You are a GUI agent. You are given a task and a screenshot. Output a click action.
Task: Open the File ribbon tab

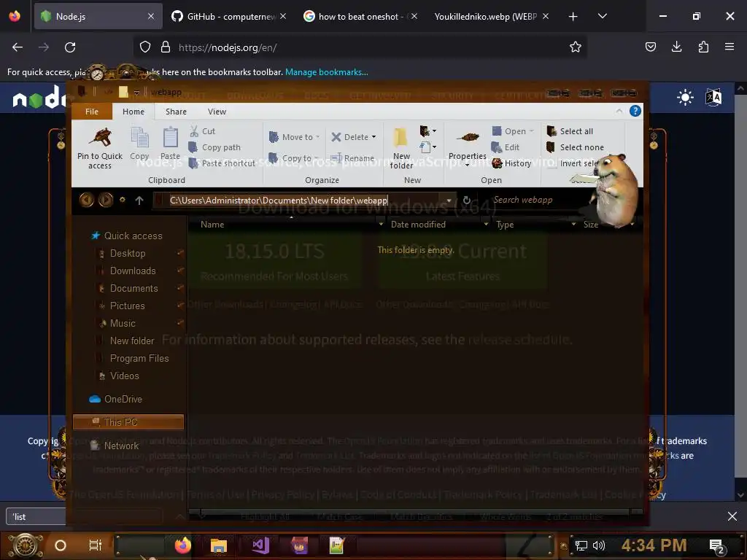coord(92,112)
